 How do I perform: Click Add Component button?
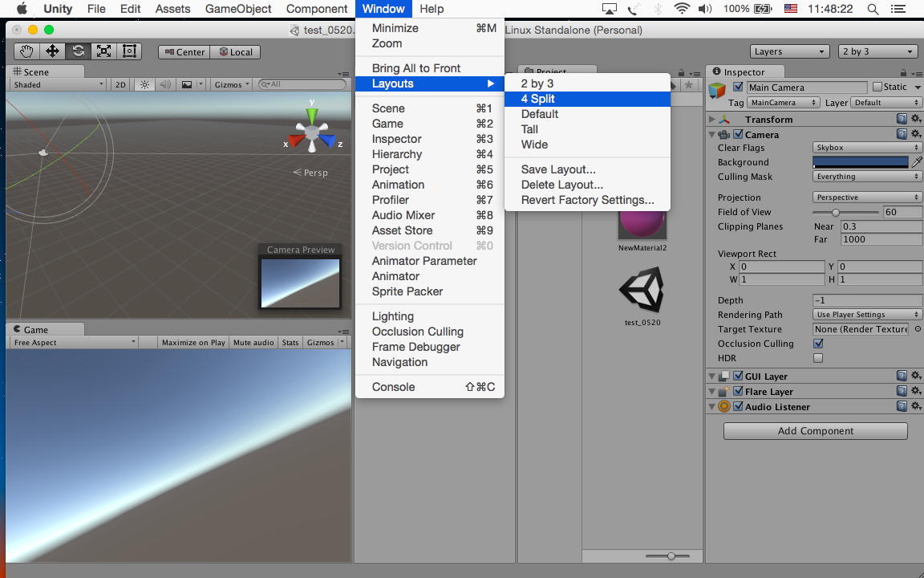[x=816, y=430]
